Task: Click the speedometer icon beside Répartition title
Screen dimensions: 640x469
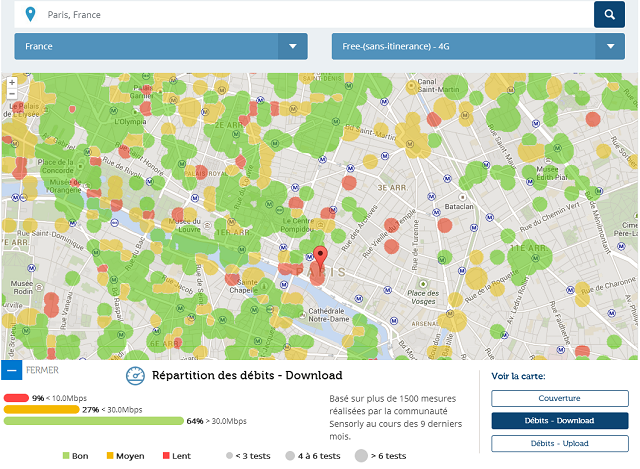Action: 135,377
